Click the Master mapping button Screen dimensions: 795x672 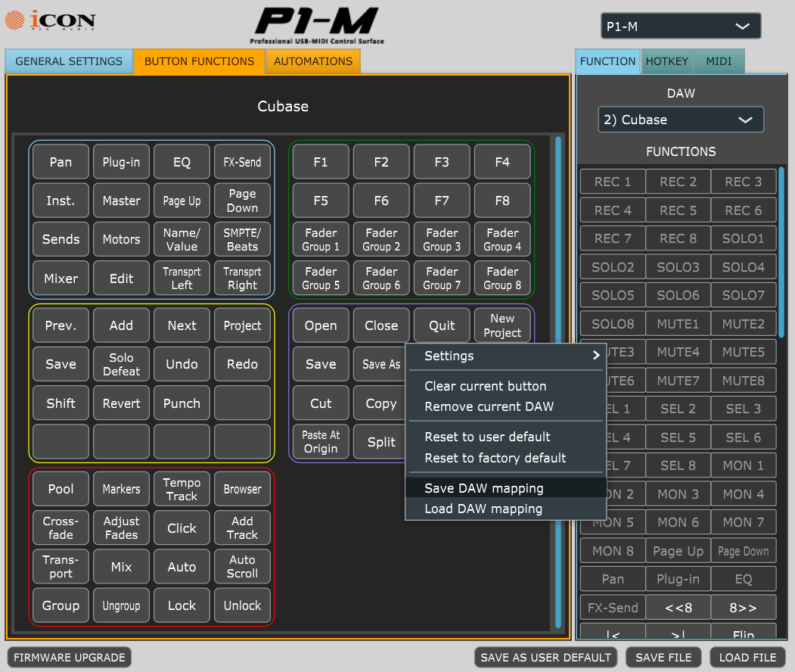pos(121,201)
